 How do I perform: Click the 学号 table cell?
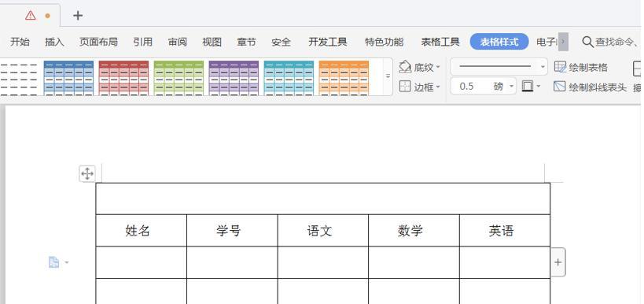[232, 231]
